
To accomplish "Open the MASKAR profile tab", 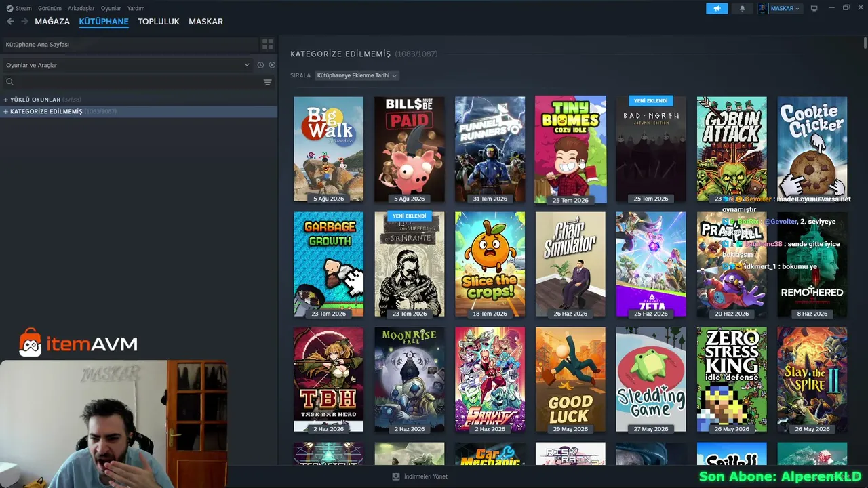I will pos(205,22).
